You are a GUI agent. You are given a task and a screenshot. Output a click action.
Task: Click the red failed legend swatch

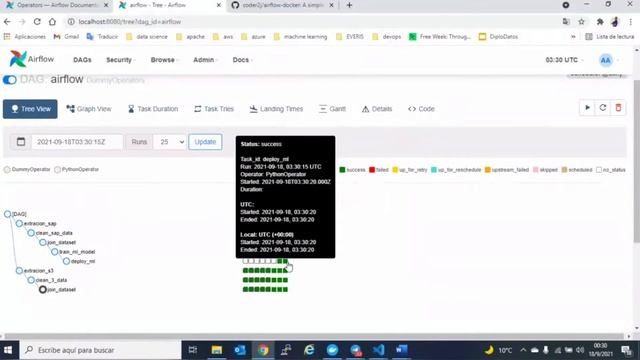pos(372,170)
